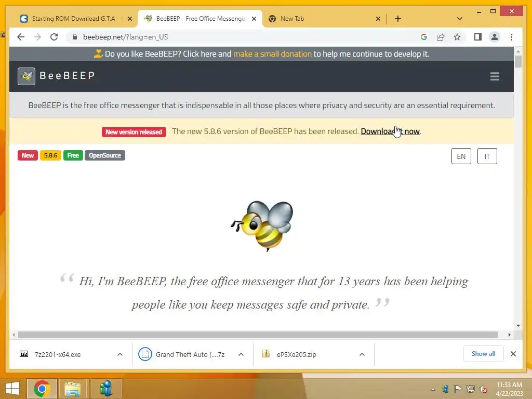532x399 pixels.
Task: Click the Google icon in the address bar
Action: (424, 37)
